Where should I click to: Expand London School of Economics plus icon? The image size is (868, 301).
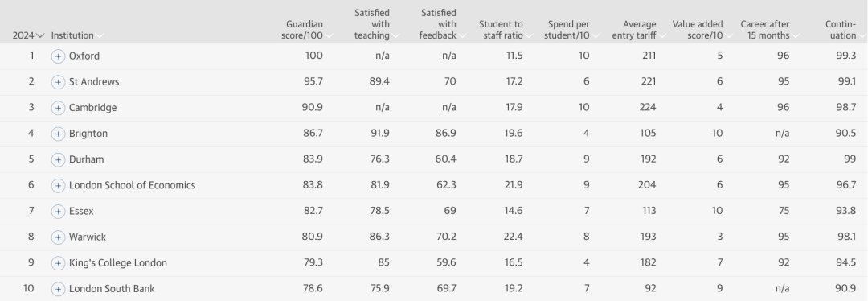(x=58, y=186)
